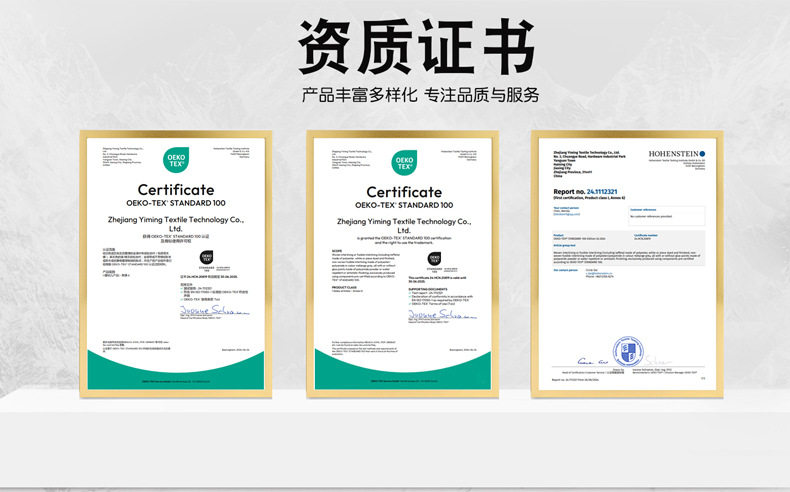This screenshot has height=492, width=790.
Task: Click the blue round stamp on Hohenstein report
Action: point(628,351)
